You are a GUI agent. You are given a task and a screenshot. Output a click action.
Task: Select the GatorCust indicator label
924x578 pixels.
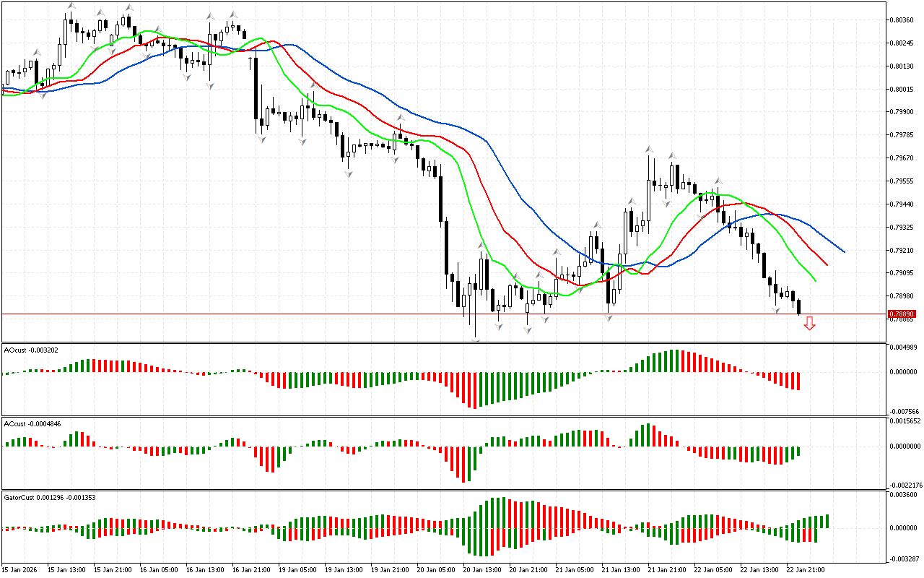[50, 497]
